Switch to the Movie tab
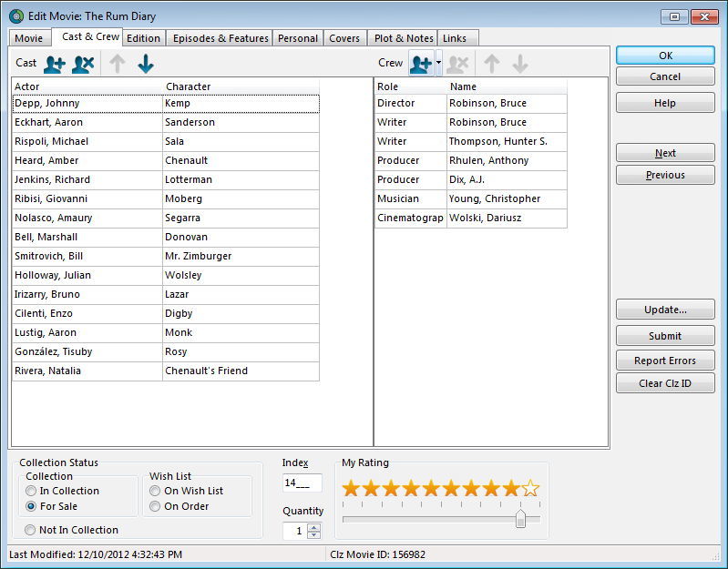 click(29, 38)
